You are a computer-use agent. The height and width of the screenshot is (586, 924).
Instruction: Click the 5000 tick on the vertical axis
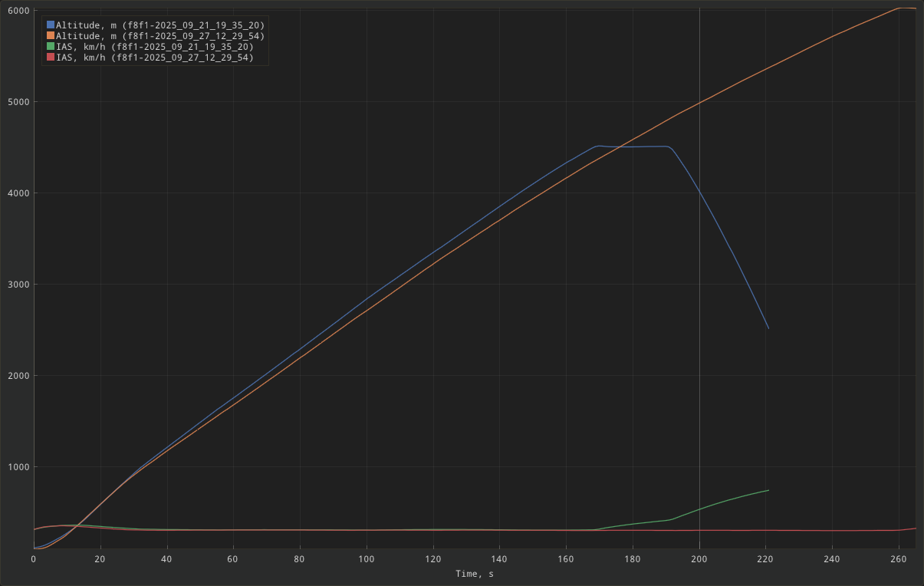pyautogui.click(x=18, y=102)
